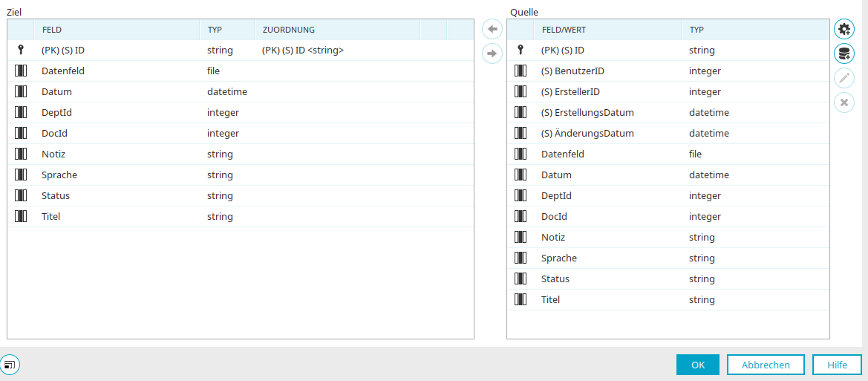Select the DeptId field in Quelle
This screenshot has height=381, width=868.
[556, 195]
